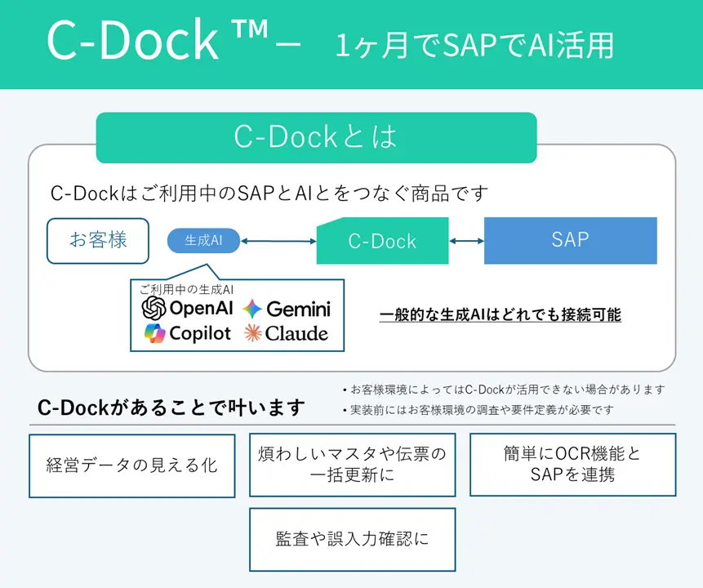703x588 pixels.
Task: Click the C-Dockがあることで叶います heading
Action: coord(171,407)
